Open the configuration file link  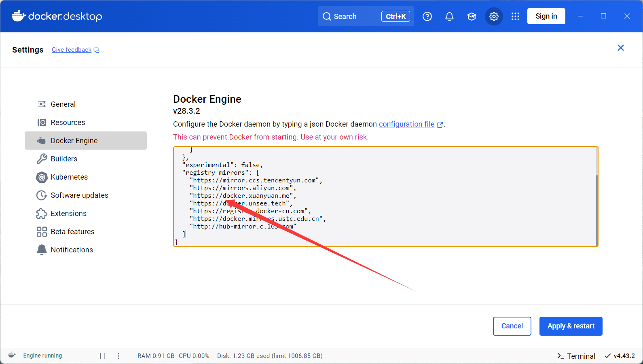[x=406, y=124]
